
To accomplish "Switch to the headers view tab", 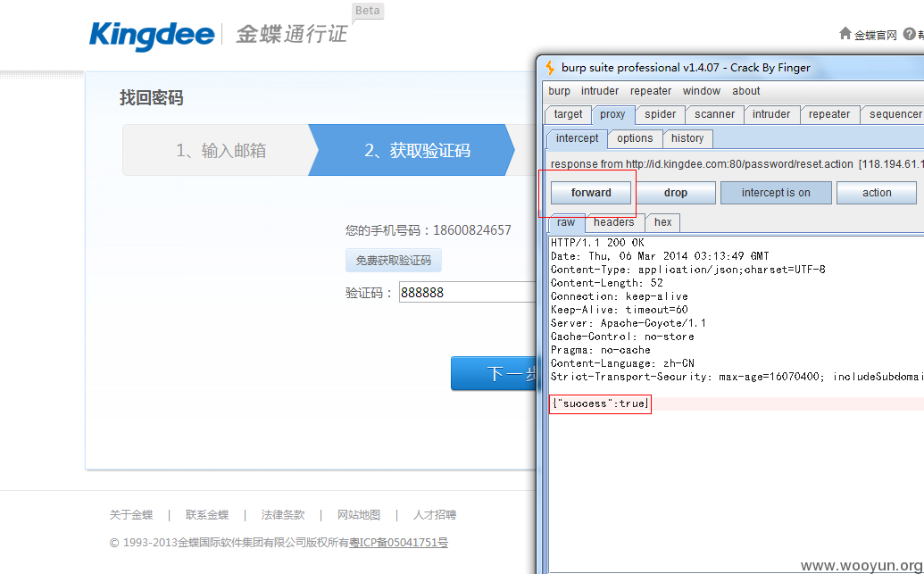I will click(x=613, y=223).
